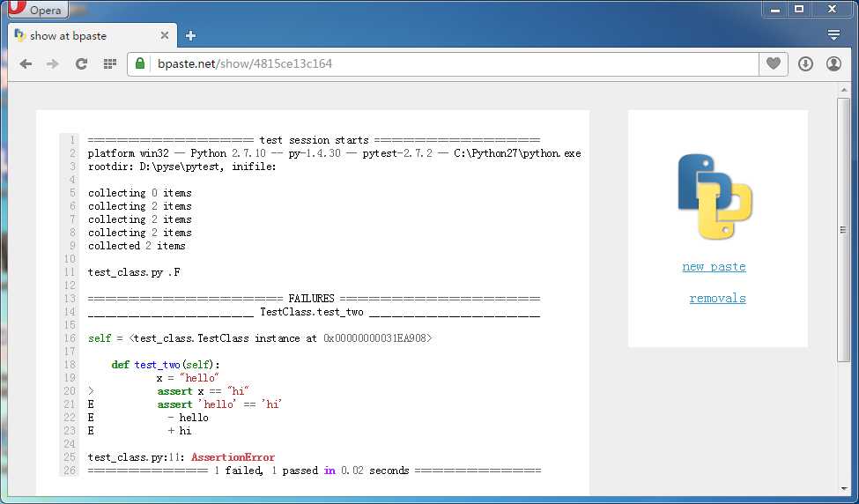The image size is (859, 504).
Task: Close the 'show at bpaste' tab
Action: pos(165,35)
